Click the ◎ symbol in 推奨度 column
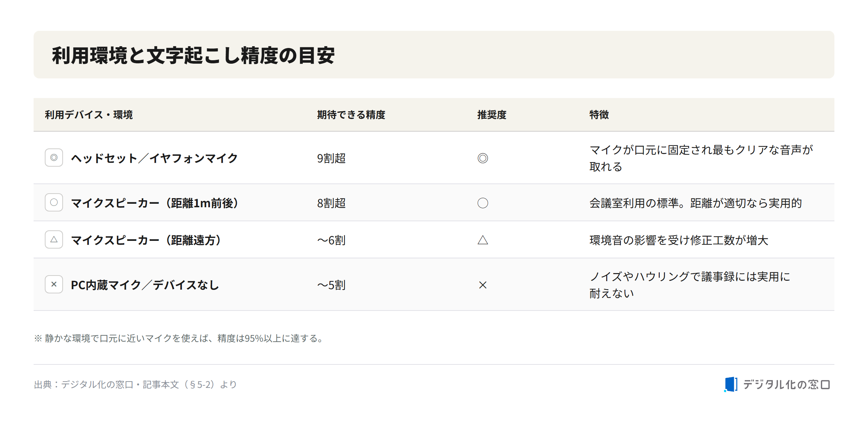This screenshot has width=868, height=425. [483, 158]
